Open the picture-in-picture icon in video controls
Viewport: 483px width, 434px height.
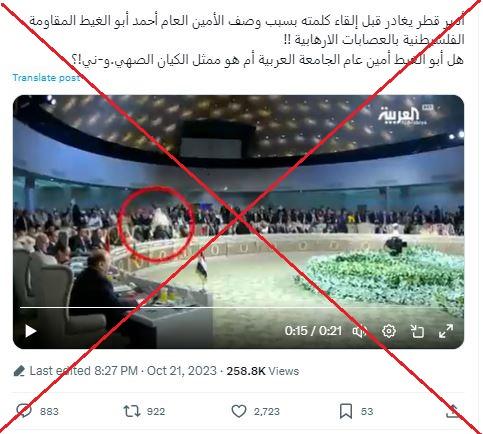coord(417,331)
